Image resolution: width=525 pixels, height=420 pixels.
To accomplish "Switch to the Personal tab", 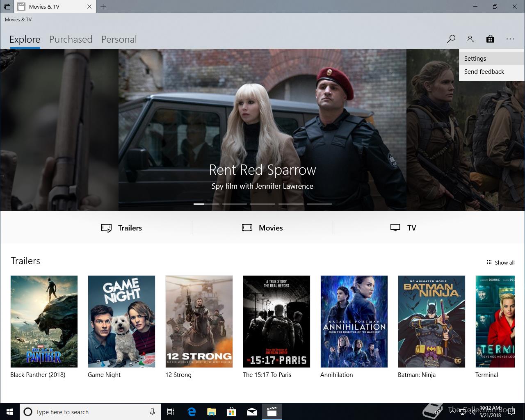I will (x=119, y=39).
